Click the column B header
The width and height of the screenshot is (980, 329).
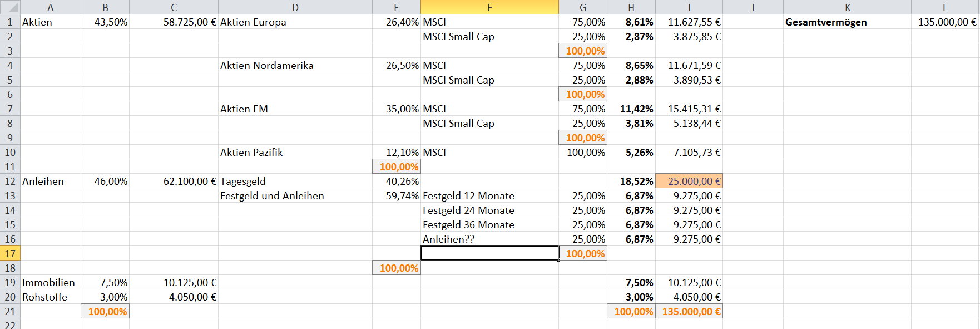click(105, 7)
